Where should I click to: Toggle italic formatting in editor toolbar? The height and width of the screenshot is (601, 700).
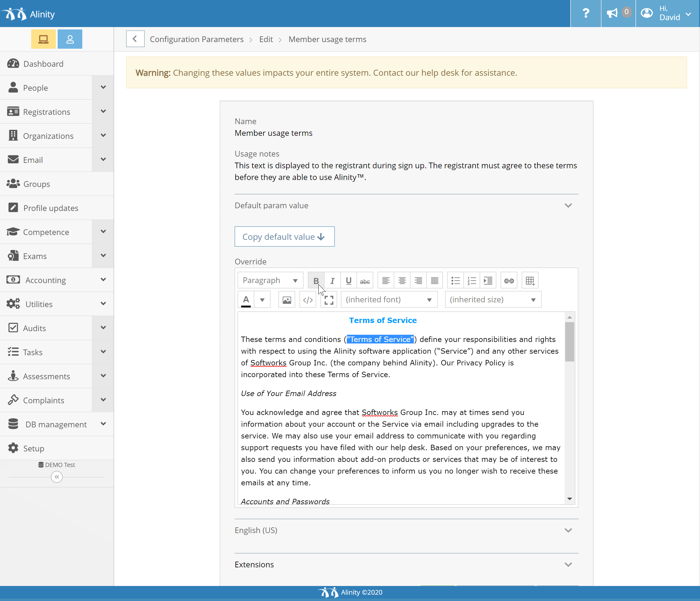(332, 281)
